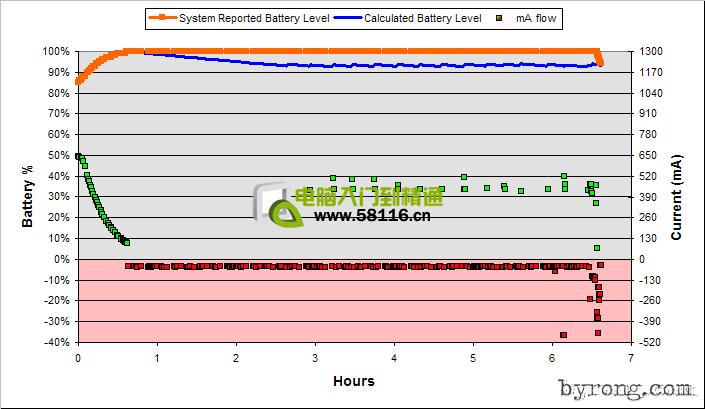
Task: Click the 7 tick label on Hours axis
Action: click(631, 357)
